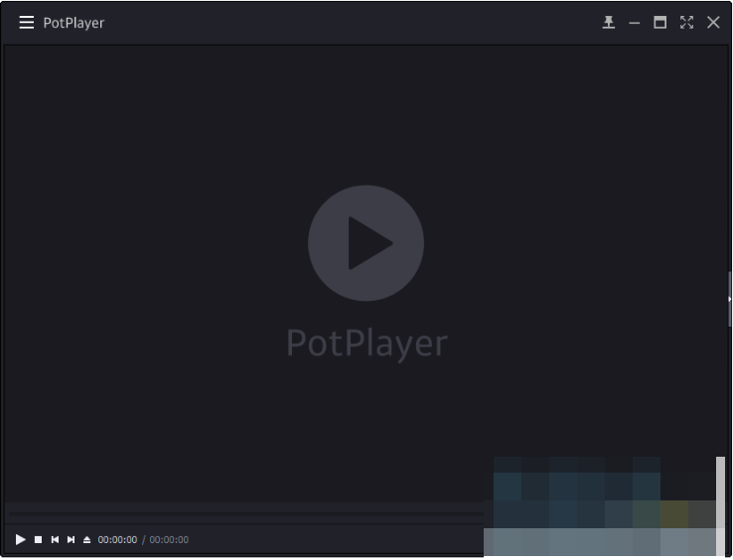Switch PotPlayer to fullscreen mode

(686, 22)
